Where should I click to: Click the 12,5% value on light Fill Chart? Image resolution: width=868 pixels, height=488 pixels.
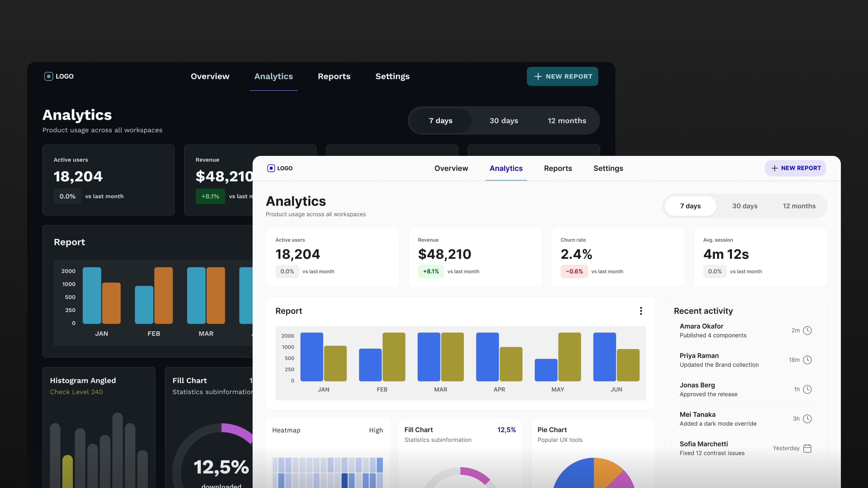click(x=506, y=430)
